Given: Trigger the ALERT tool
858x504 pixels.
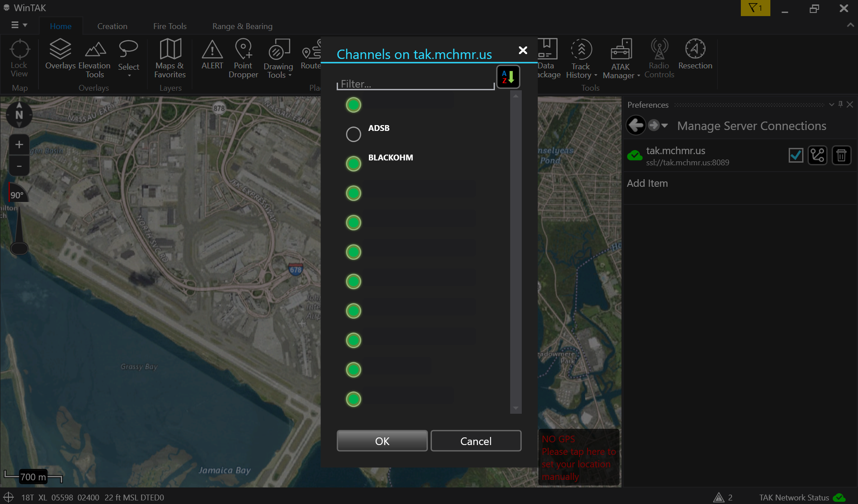Looking at the screenshot, I should click(x=212, y=55).
